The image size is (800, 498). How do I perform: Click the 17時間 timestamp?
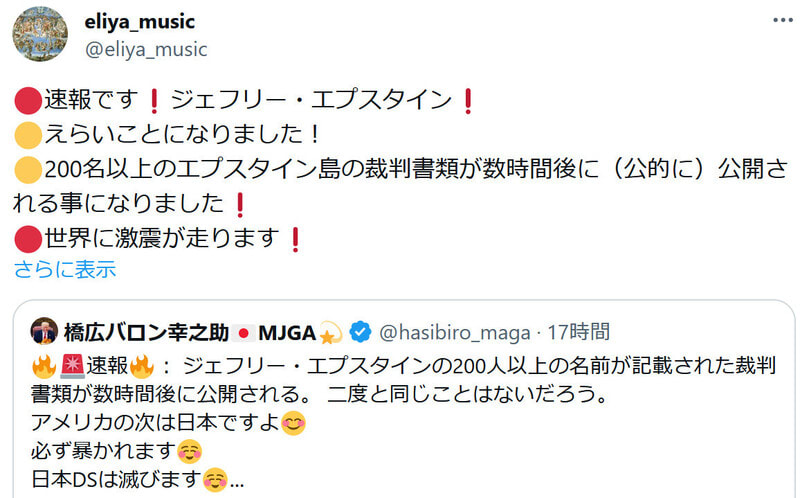point(579,332)
